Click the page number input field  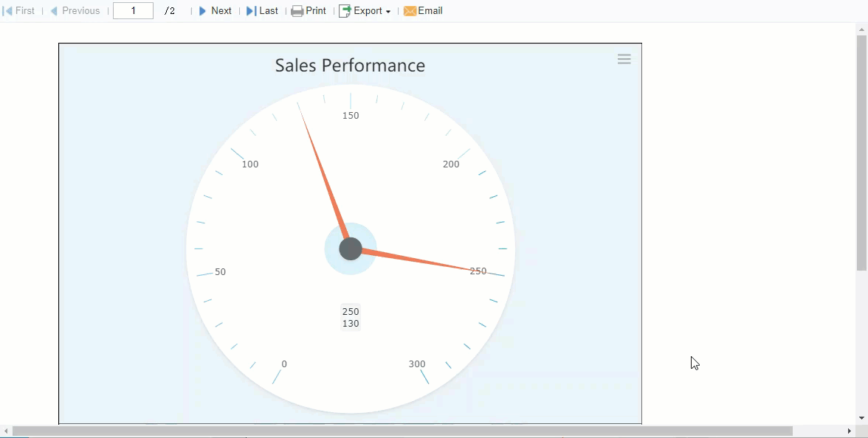[133, 11]
